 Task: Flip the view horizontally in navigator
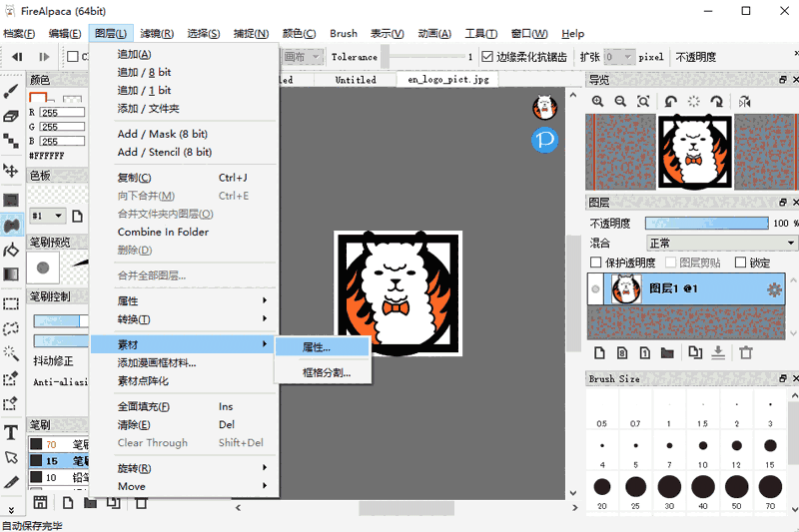pos(744,101)
